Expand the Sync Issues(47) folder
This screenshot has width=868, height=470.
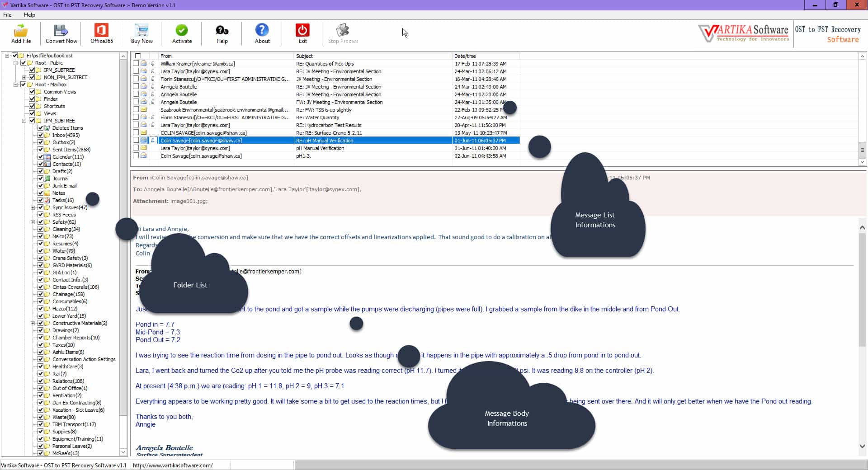(x=33, y=207)
